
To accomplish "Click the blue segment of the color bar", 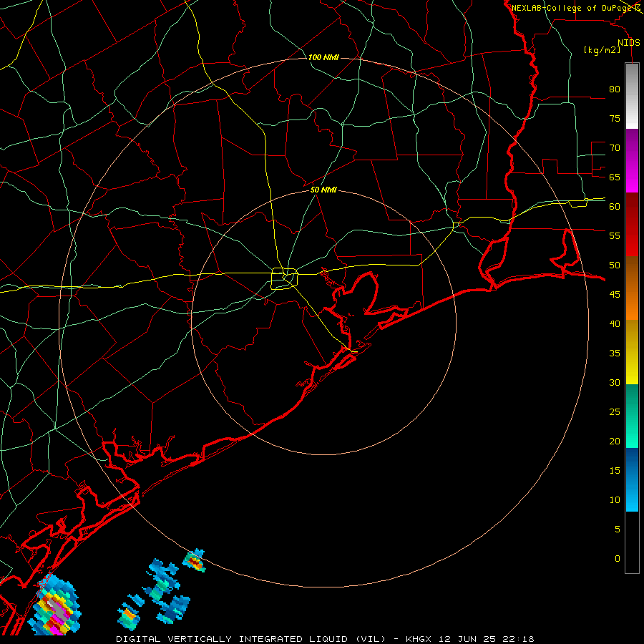I will click(x=632, y=479).
